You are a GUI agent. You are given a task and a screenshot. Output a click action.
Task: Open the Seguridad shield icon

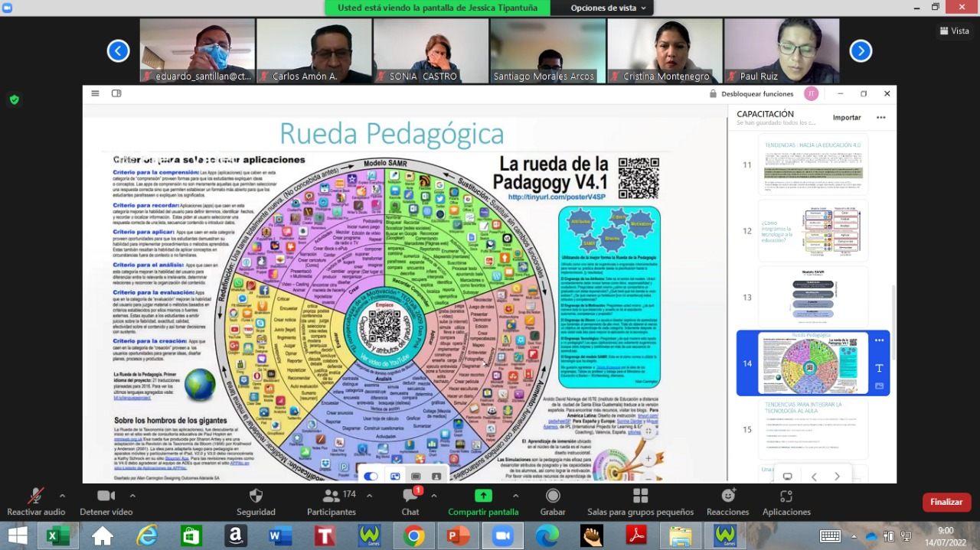click(256, 496)
